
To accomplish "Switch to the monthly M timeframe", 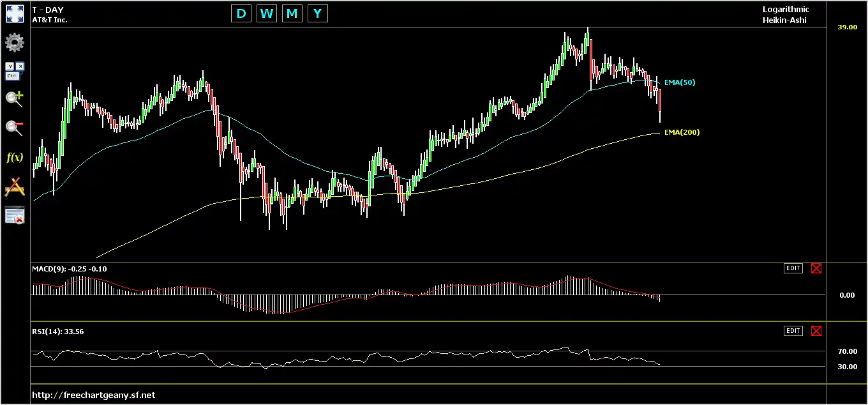I will coord(292,13).
